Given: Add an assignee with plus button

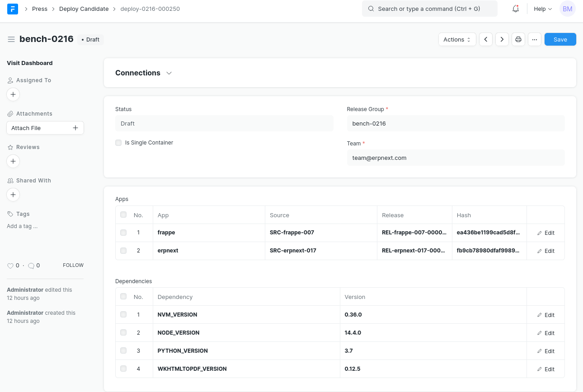Looking at the screenshot, I should pyautogui.click(x=13, y=94).
